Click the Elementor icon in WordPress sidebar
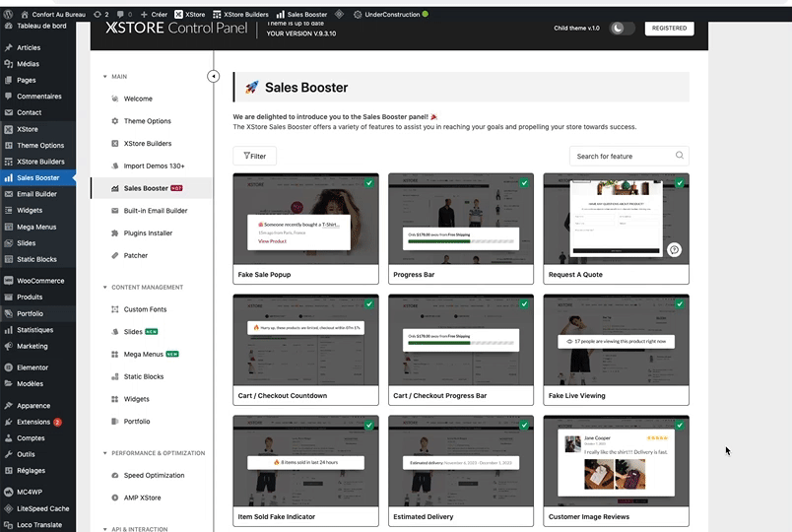Screen dimensions: 792x532 8,367
